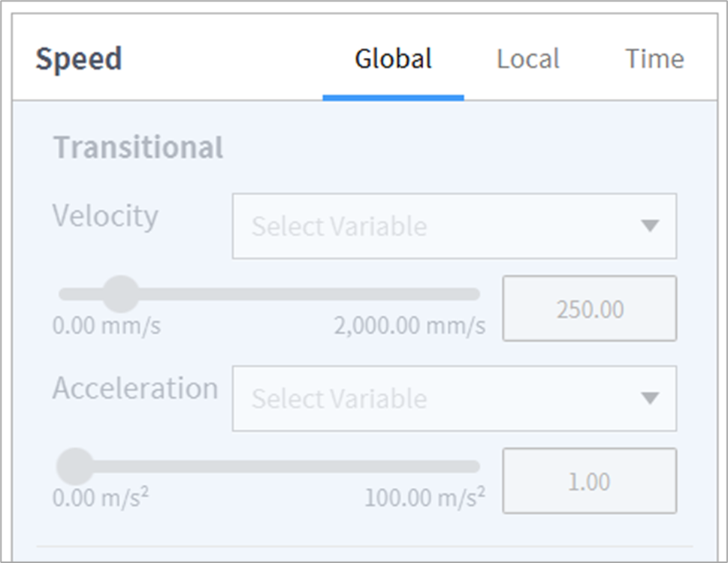Click the Transitional section heading
The image size is (728, 563).
137,147
